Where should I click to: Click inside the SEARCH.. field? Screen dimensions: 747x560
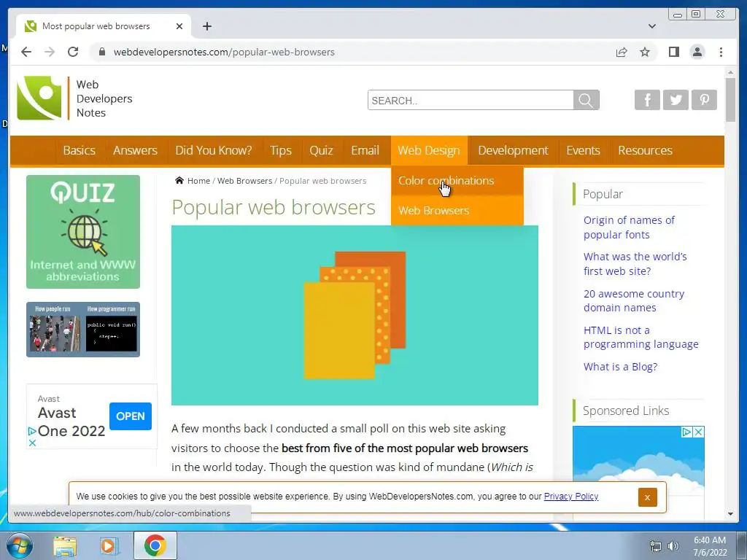point(471,100)
